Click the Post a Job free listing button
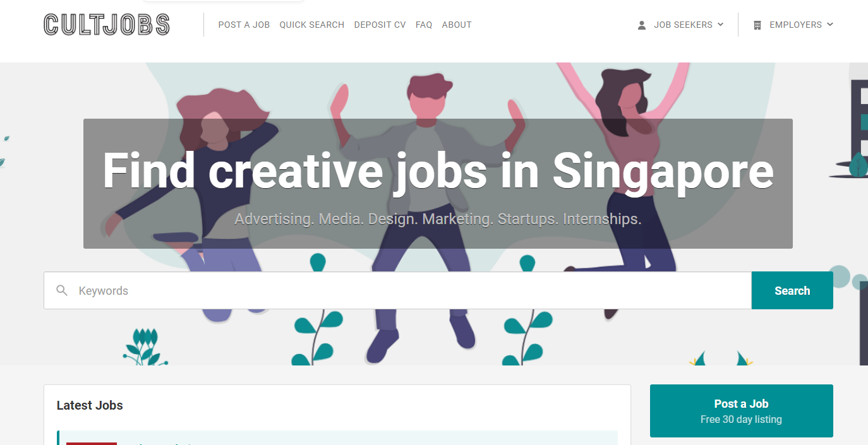The height and width of the screenshot is (445, 868). click(742, 411)
